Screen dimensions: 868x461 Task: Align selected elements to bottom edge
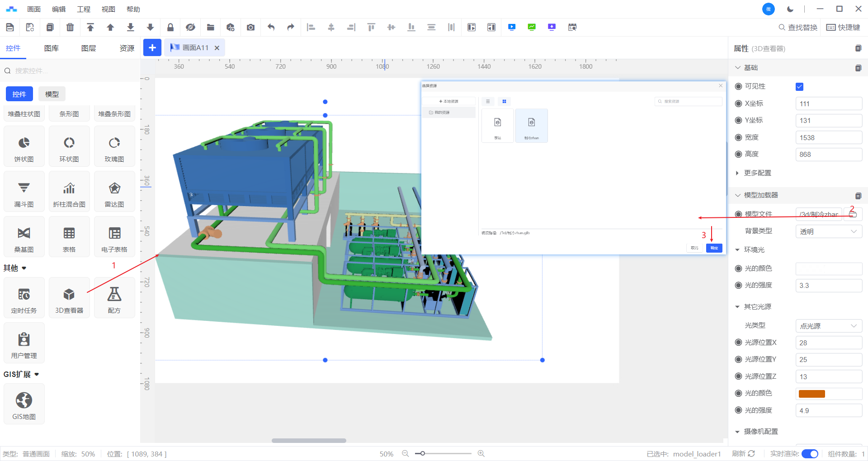click(411, 27)
